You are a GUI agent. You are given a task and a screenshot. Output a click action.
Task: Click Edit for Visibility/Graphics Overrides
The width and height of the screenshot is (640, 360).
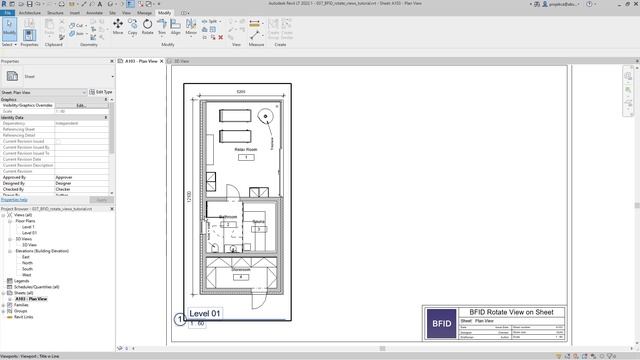[82, 105]
